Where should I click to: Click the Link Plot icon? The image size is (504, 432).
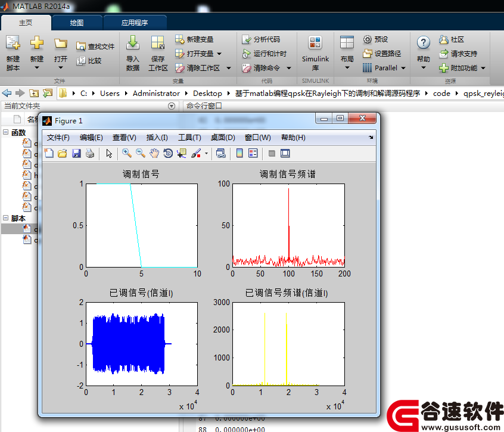(x=221, y=153)
